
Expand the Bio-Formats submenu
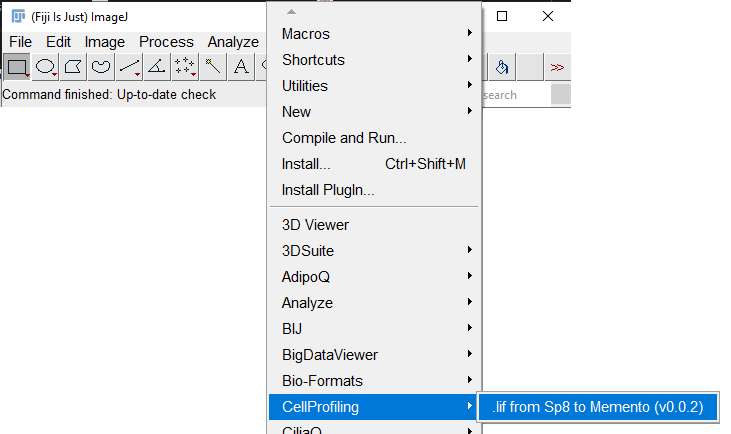[x=375, y=381]
